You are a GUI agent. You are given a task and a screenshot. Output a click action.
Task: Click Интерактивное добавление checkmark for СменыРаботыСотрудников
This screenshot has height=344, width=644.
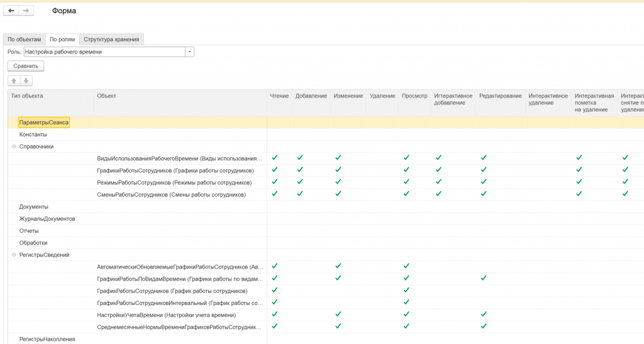point(438,194)
